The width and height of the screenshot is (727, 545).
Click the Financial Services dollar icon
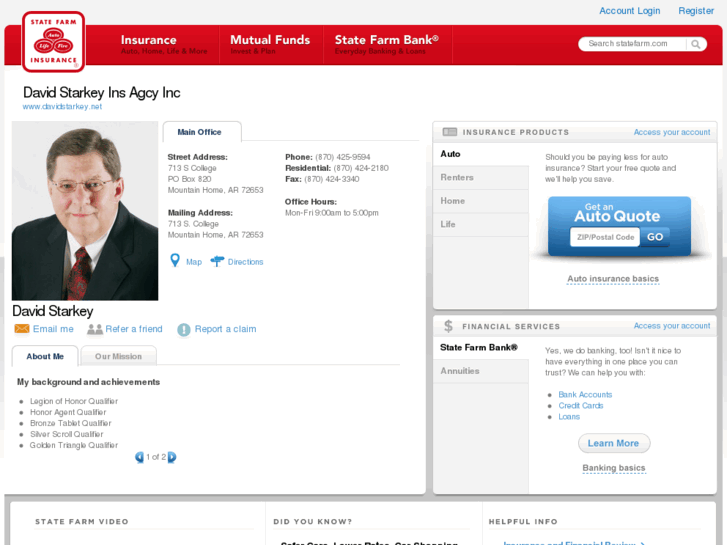(448, 326)
